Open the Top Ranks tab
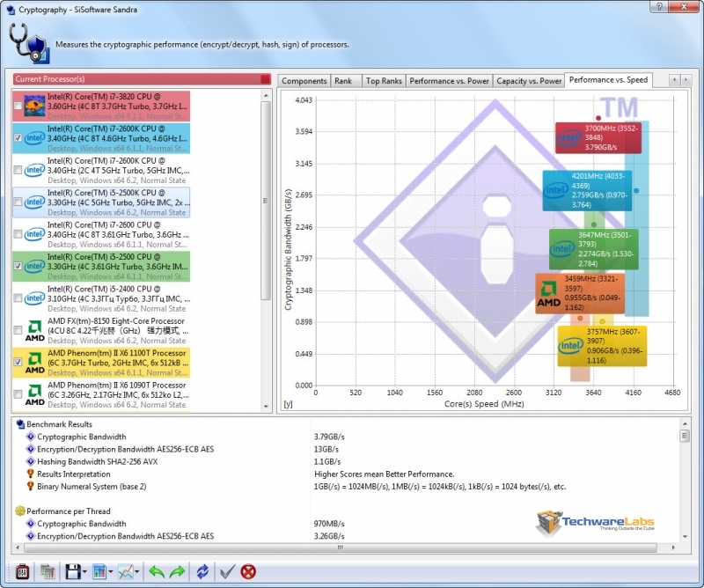 tap(384, 81)
